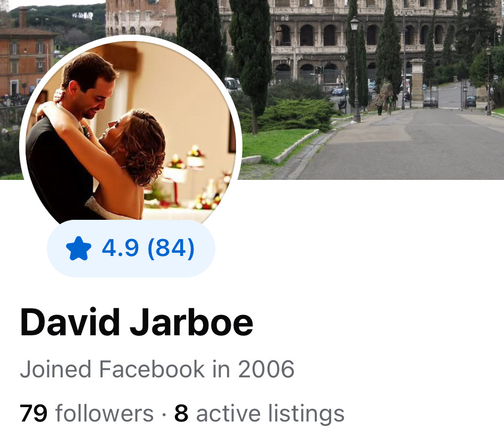Click the Colosseum arches in the cover image
Image resolution: width=504 pixels, height=446 pixels.
(322, 36)
